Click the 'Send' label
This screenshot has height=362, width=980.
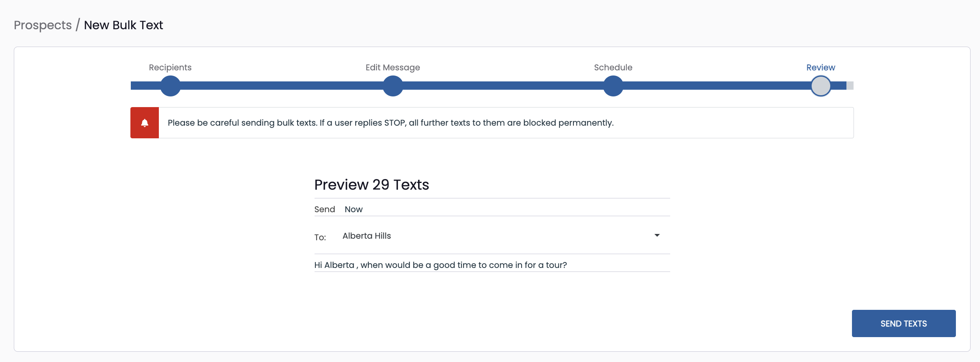pyautogui.click(x=324, y=209)
